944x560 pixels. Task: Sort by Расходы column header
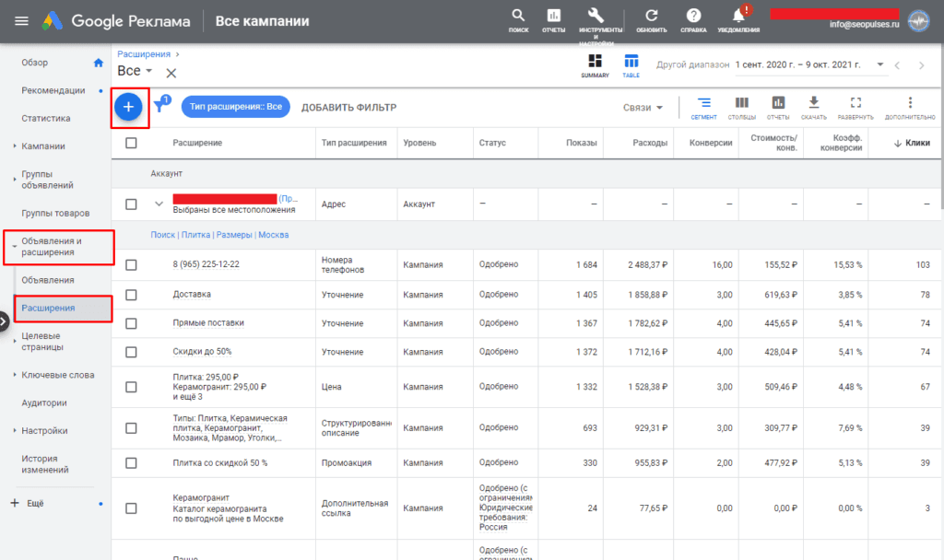[650, 143]
